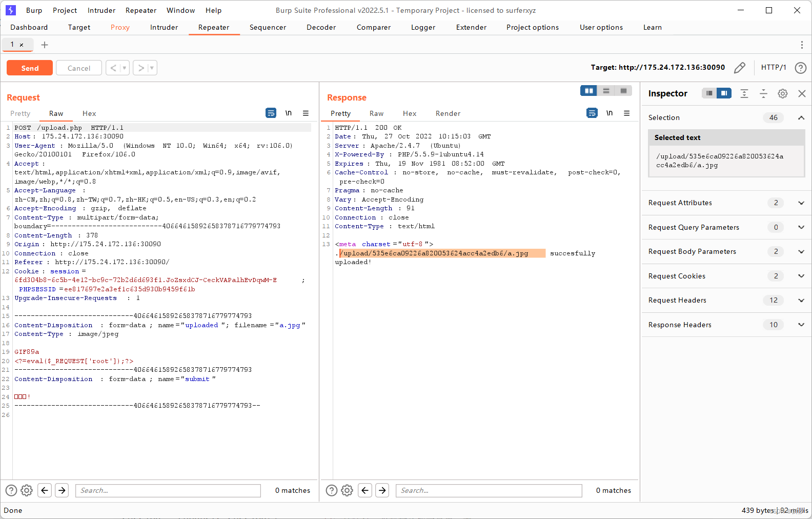Open the Logger tab
812x519 pixels.
coord(423,27)
